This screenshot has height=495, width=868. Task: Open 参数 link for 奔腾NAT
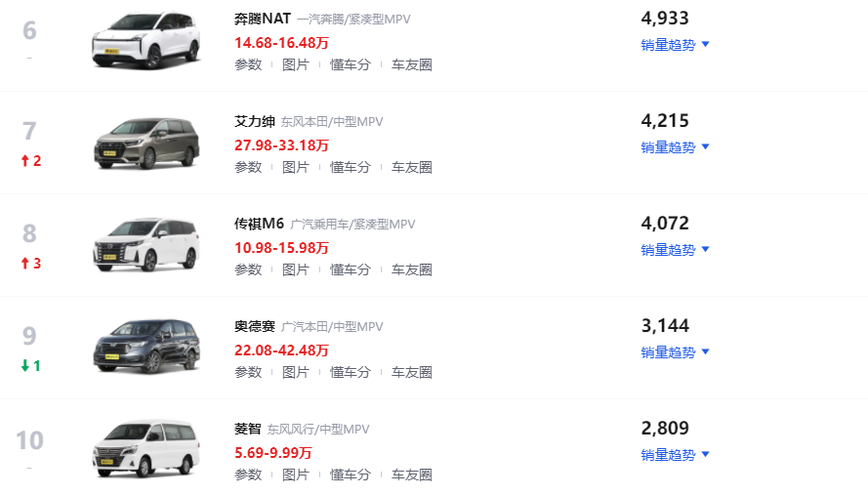248,64
